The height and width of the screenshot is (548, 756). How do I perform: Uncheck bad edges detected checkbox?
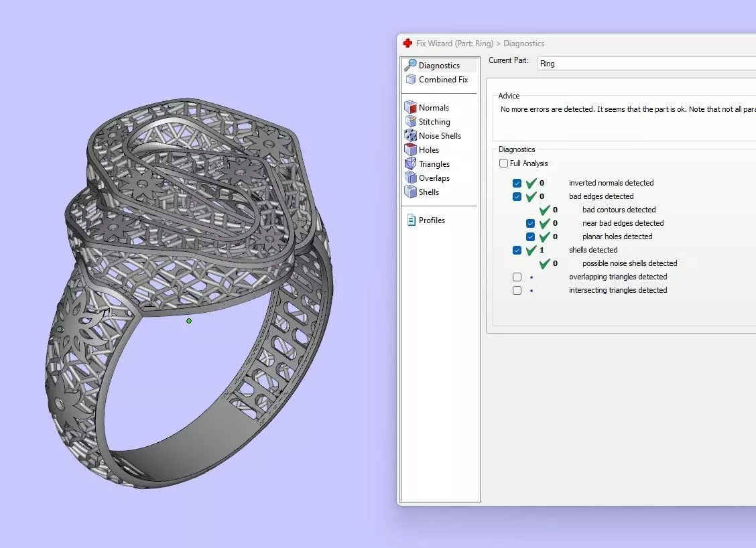[517, 197]
